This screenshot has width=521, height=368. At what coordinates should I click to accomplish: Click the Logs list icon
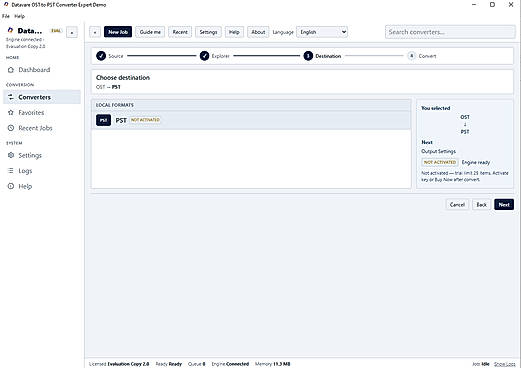pos(11,171)
